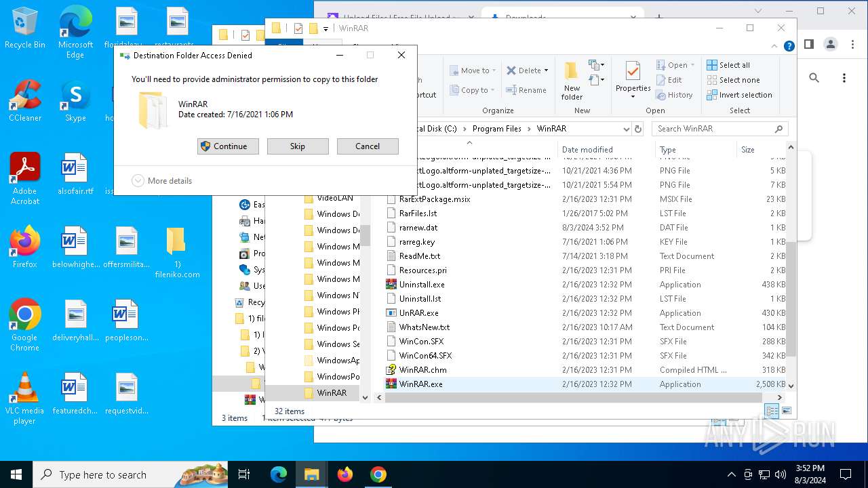Open the Windows Start menu
868x488 pixels.
16,474
